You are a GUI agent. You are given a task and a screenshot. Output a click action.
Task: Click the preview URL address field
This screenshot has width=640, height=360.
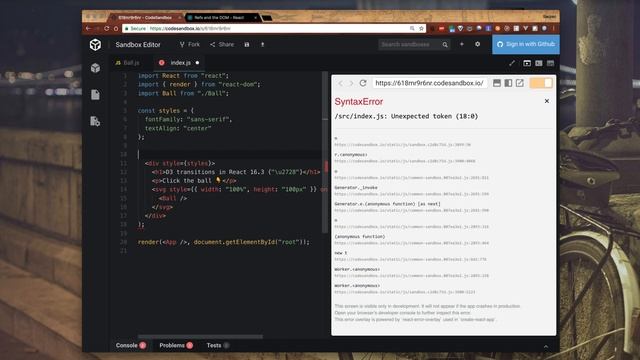pos(429,83)
